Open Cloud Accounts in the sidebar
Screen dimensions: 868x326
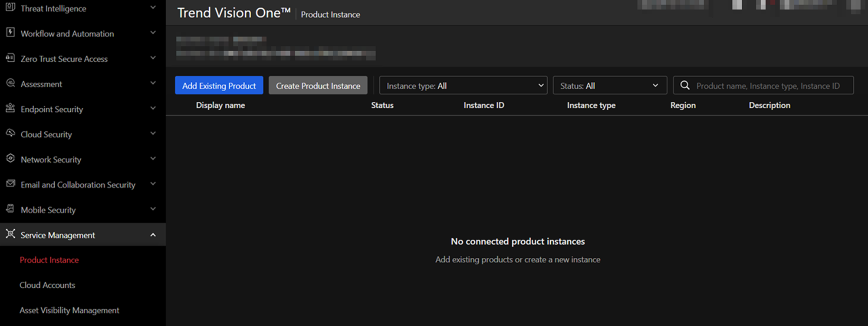(x=47, y=285)
